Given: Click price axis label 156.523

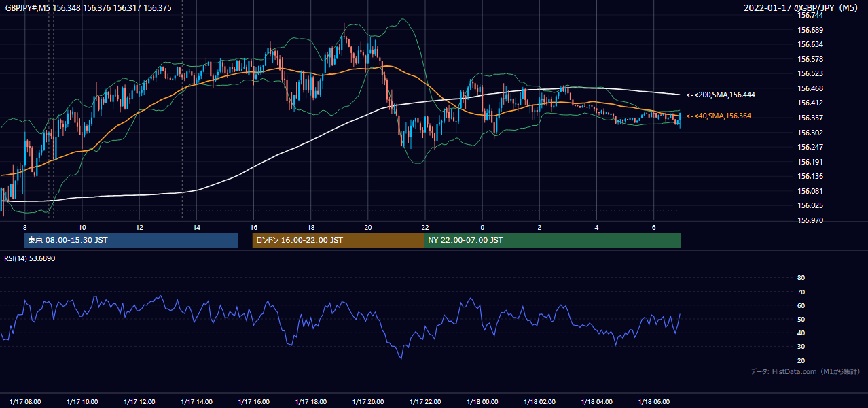Looking at the screenshot, I should pos(810,73).
